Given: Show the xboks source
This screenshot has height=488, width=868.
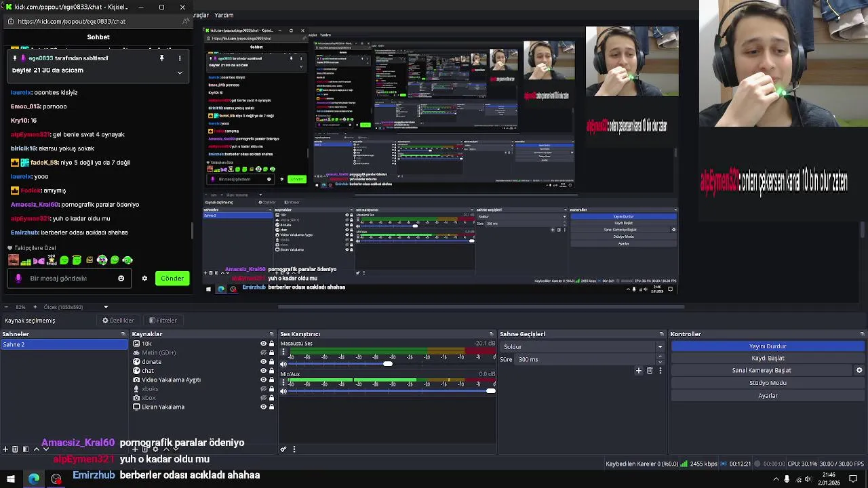Looking at the screenshot, I should coord(263,389).
